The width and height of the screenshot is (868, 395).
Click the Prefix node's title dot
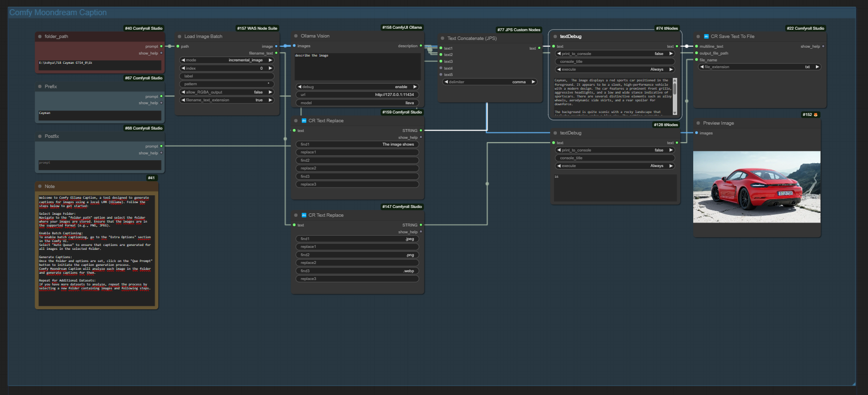click(40, 87)
